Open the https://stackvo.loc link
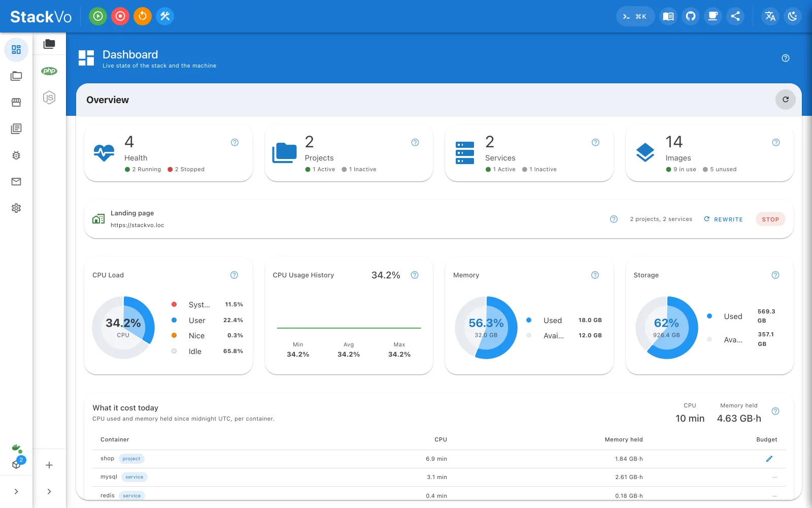The height and width of the screenshot is (508, 812). [138, 225]
